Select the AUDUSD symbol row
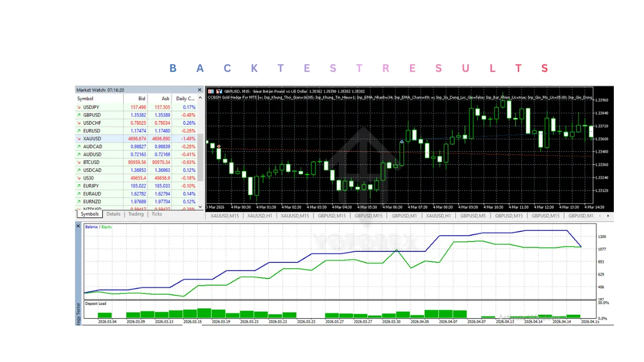Viewport: 644px width, 362px height. 136,154
